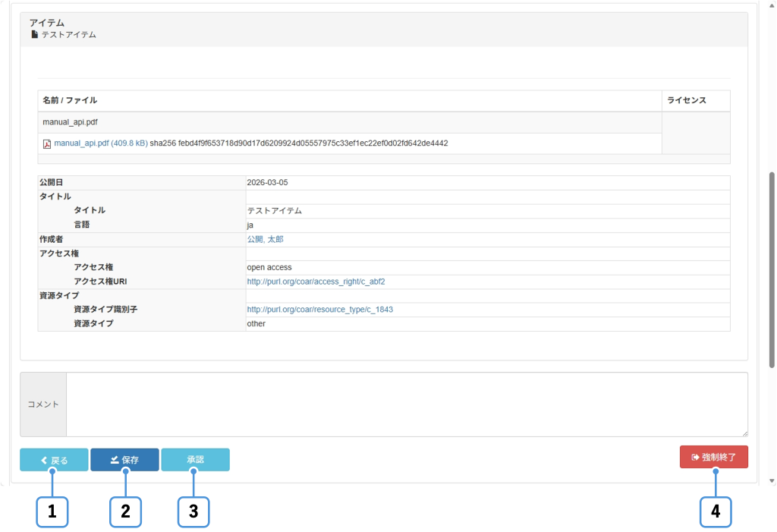Click the numbered callout marker 1
Viewport: 777px width, 532px height.
[52, 512]
